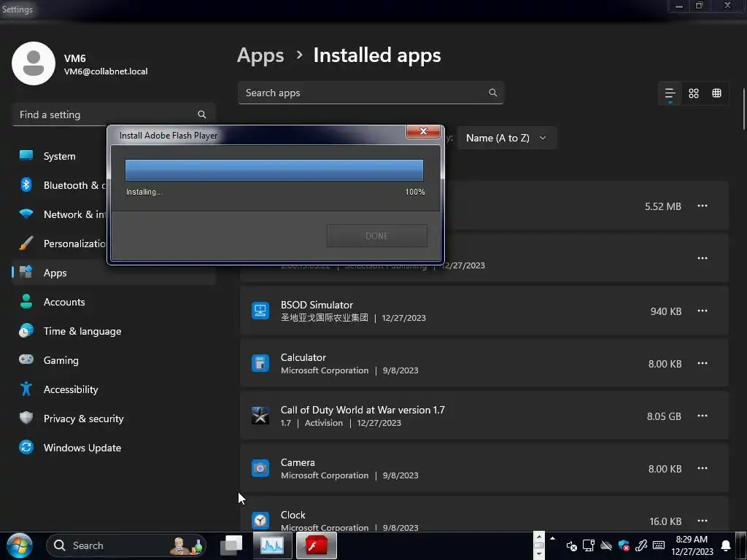Click the Search apps magnifier icon
This screenshot has height=560, width=747.
(x=493, y=93)
